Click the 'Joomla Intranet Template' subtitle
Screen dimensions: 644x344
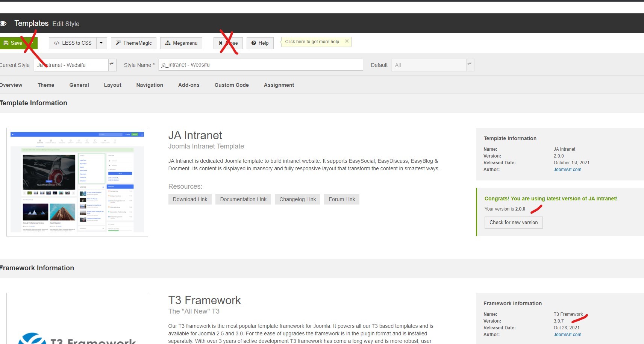tap(206, 146)
